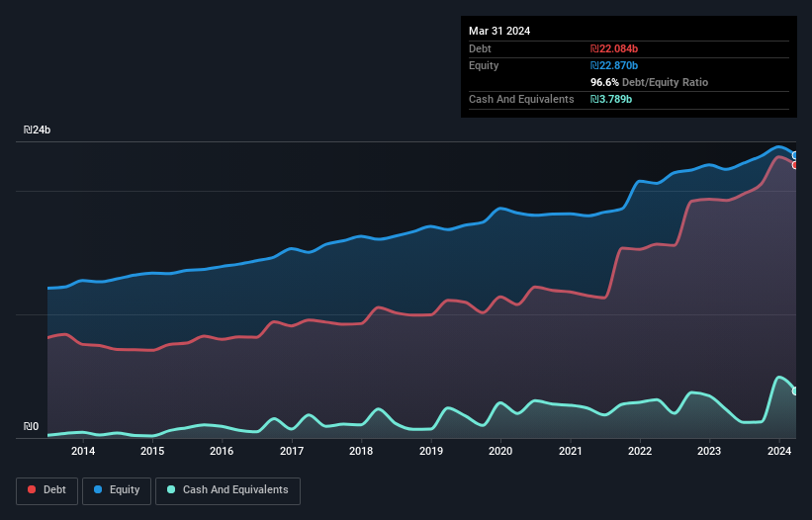Click the 2019 x-axis label
This screenshot has width=812, height=520.
pos(431,451)
